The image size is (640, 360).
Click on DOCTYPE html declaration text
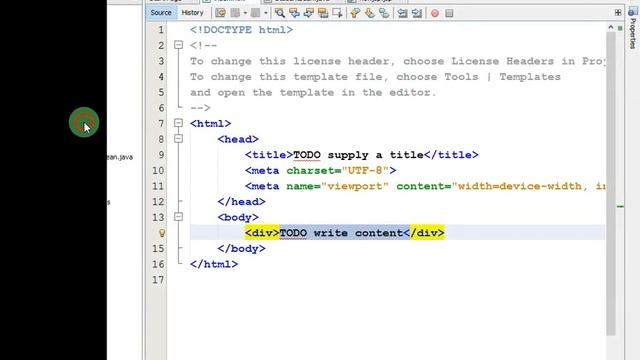241,30
